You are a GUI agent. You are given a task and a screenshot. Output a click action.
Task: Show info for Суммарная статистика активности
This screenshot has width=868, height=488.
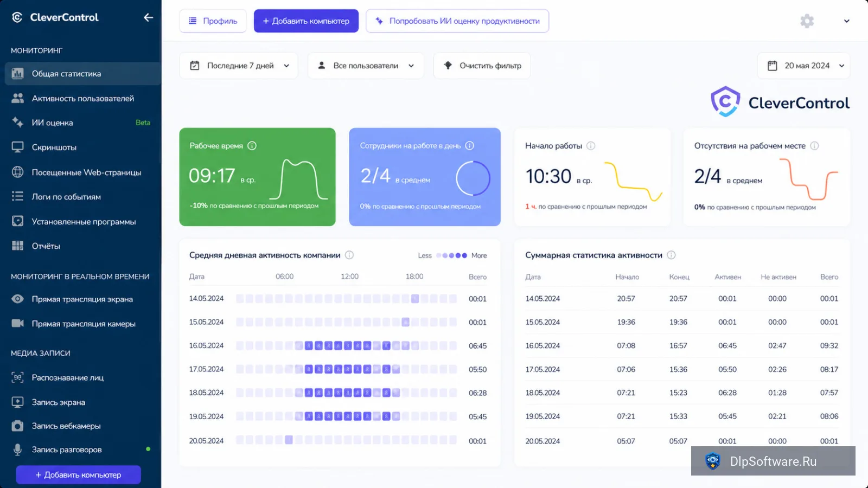(x=671, y=255)
